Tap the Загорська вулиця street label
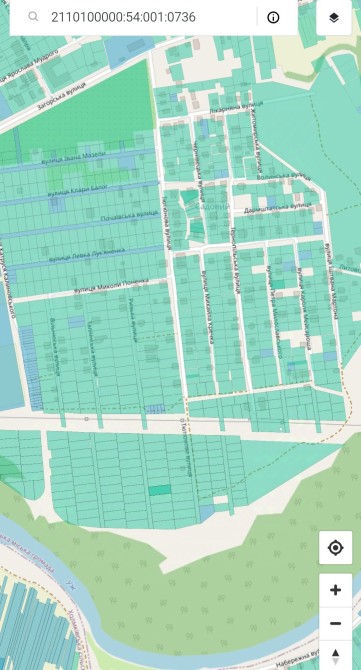 coord(62,96)
